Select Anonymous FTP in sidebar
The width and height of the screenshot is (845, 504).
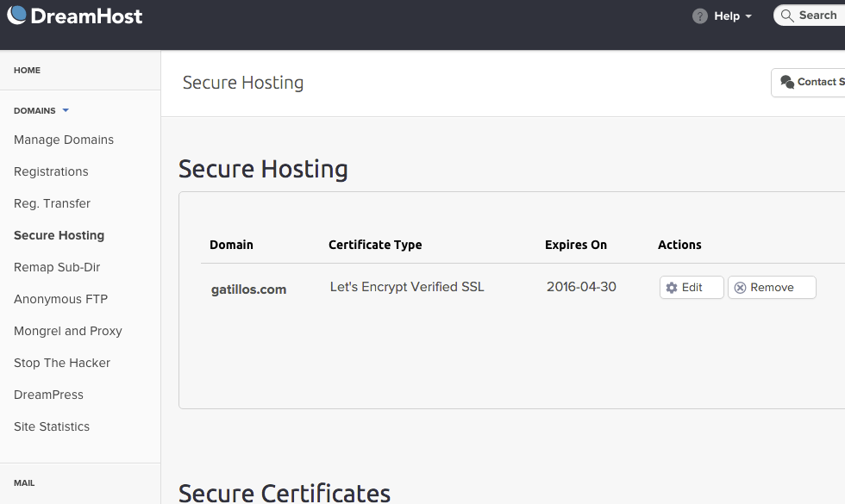[60, 299]
